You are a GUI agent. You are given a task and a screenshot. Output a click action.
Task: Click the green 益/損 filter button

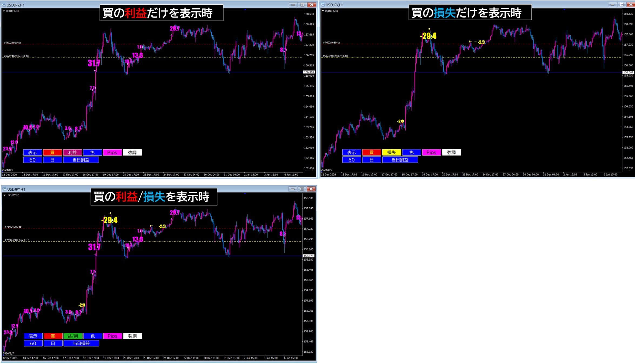73,336
